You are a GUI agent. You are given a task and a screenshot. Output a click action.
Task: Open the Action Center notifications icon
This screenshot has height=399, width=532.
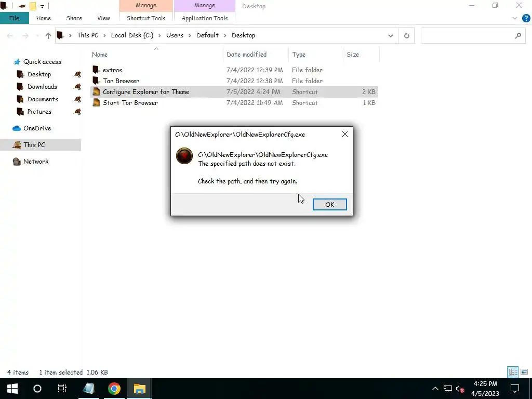pos(515,389)
